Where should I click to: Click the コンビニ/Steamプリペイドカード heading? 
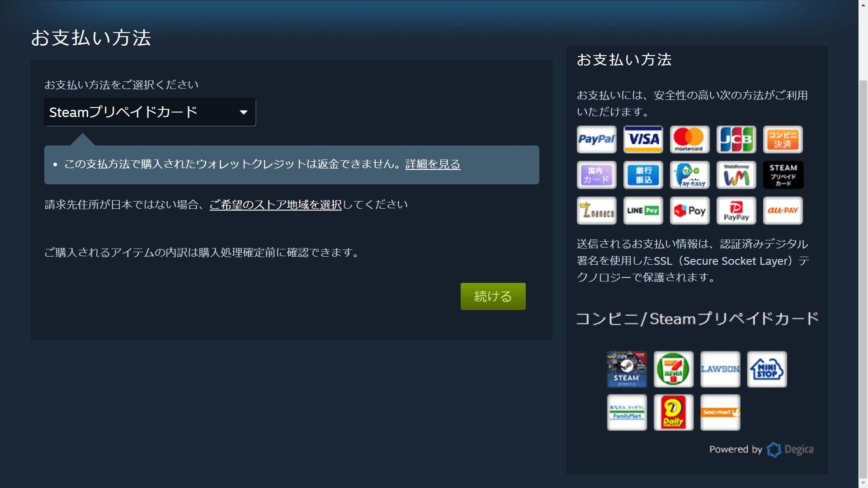697,319
